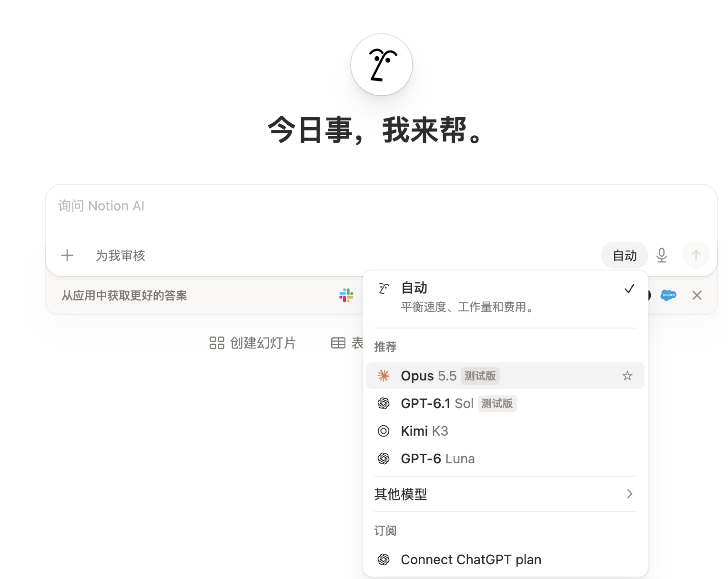This screenshot has width=728, height=579.
Task: Select the 自动 model option
Action: 506,297
